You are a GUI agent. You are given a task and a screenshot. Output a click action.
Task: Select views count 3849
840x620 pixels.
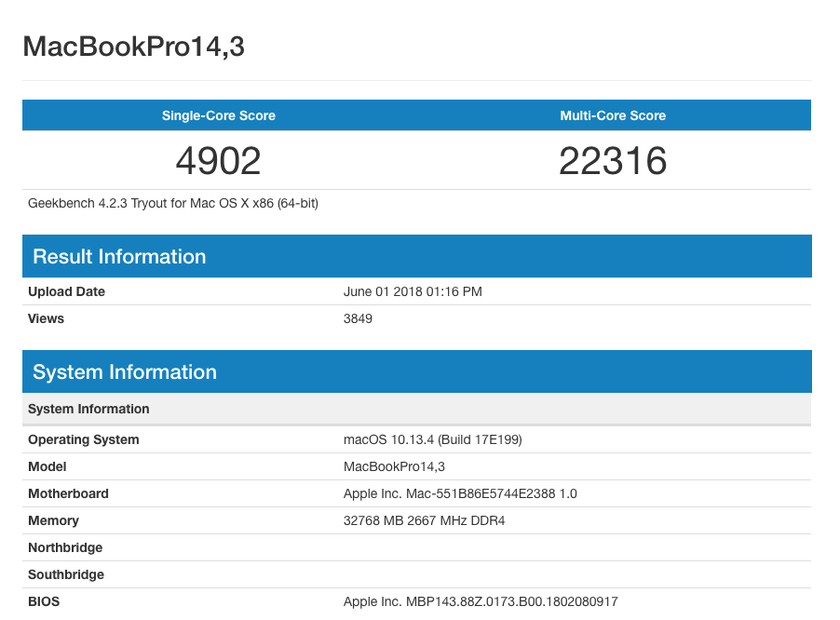(358, 318)
